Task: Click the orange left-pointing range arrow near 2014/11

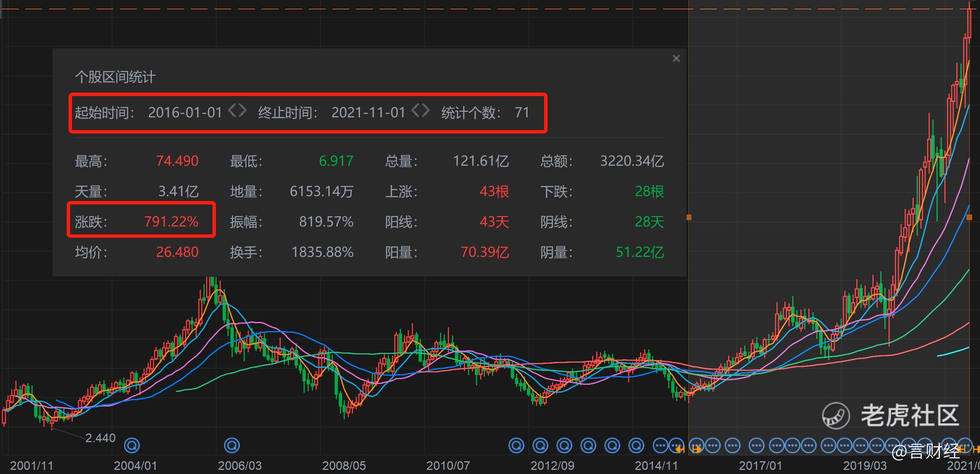Action: click(680, 450)
